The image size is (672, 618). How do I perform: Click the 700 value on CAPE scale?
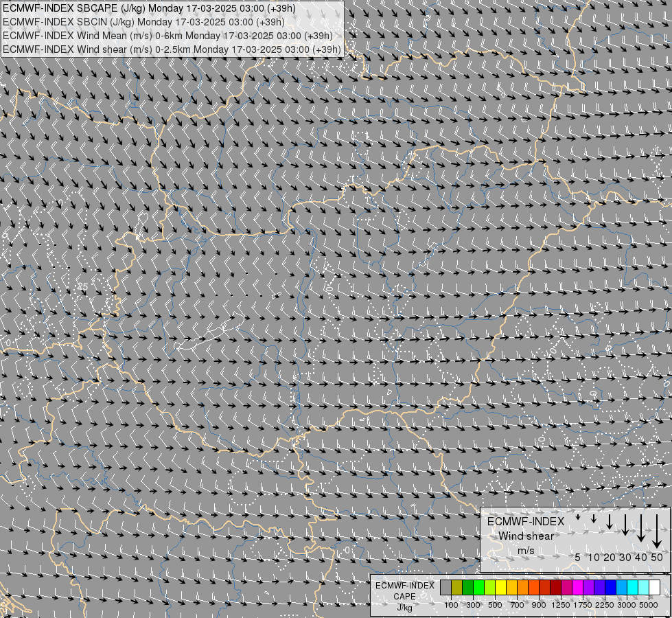coord(518,605)
